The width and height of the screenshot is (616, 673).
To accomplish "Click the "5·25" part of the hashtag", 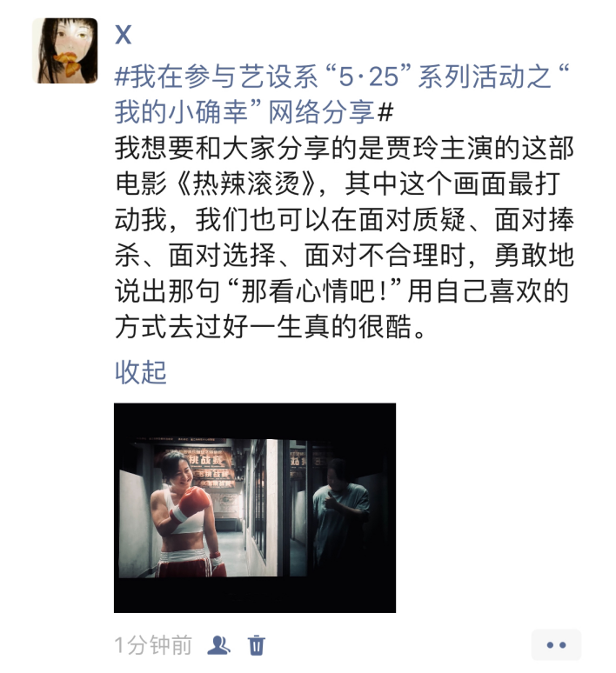I will click(368, 77).
